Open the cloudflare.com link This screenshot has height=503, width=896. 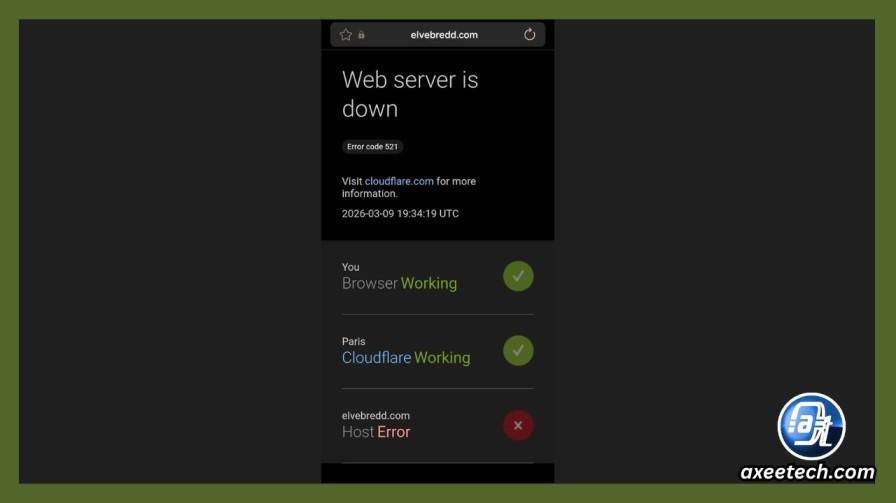tap(399, 181)
